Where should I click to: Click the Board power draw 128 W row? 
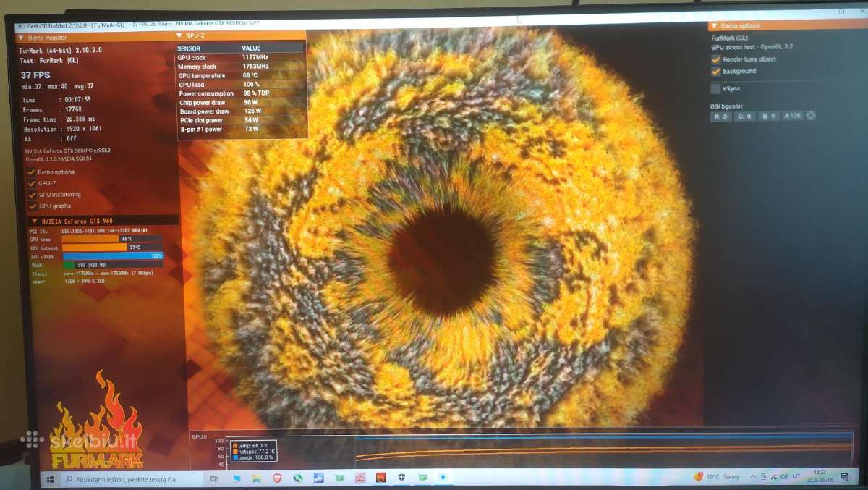241,111
